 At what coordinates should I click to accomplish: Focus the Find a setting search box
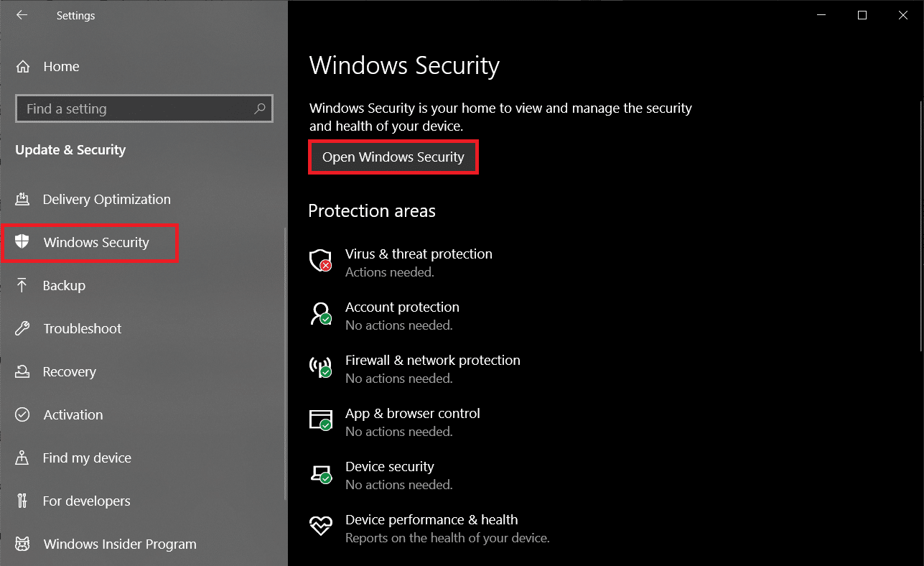coord(136,109)
